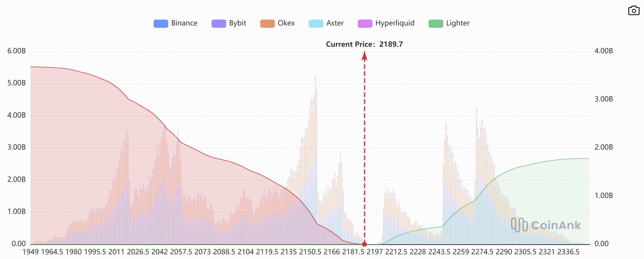The image size is (644, 259).
Task: Click the blue Binance legend color box
Action: point(161,24)
